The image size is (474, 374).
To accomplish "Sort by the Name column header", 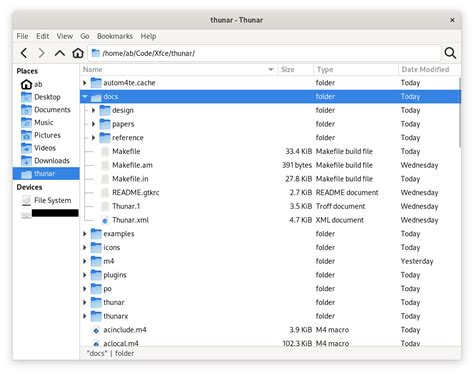I will click(x=179, y=69).
